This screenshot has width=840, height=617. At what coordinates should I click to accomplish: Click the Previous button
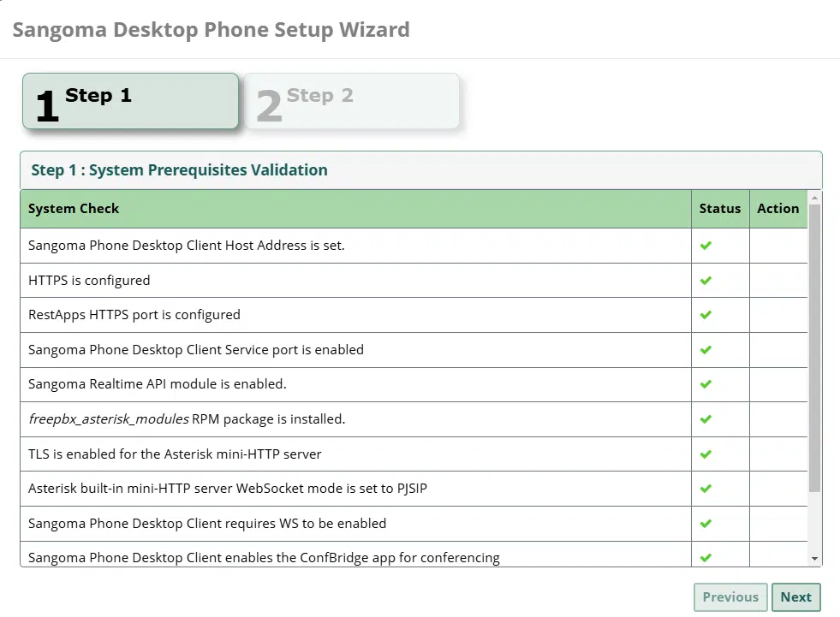pyautogui.click(x=730, y=597)
